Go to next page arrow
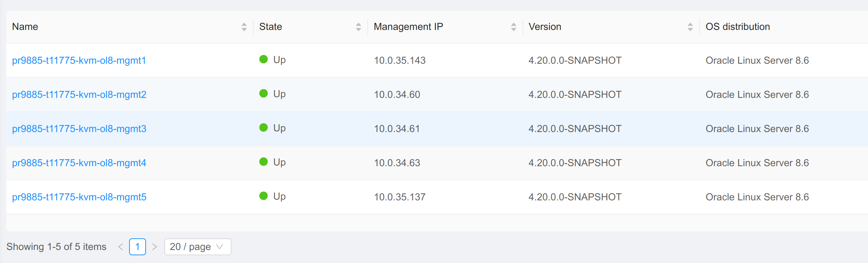 [154, 247]
